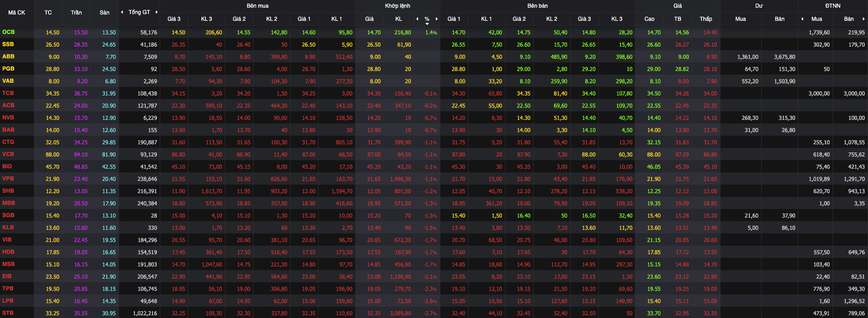Select the EIB ticker symbol
Image resolution: width=868 pixels, height=318 pixels.
coord(7,276)
